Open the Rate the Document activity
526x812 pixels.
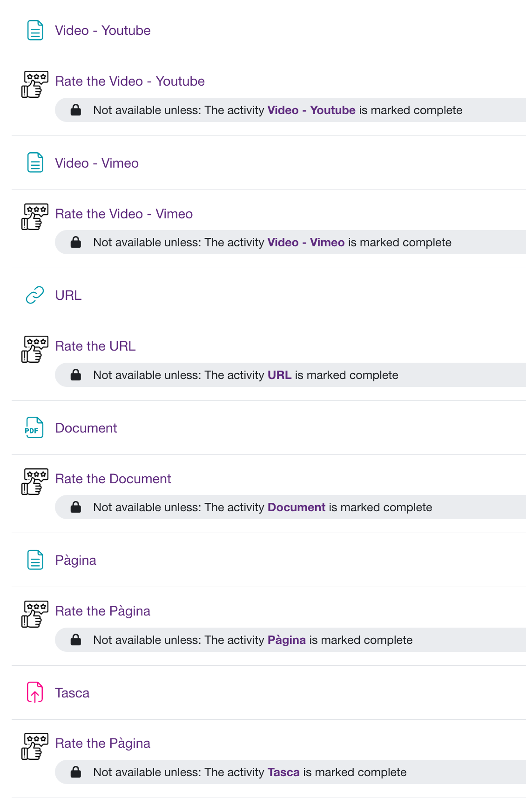point(113,479)
